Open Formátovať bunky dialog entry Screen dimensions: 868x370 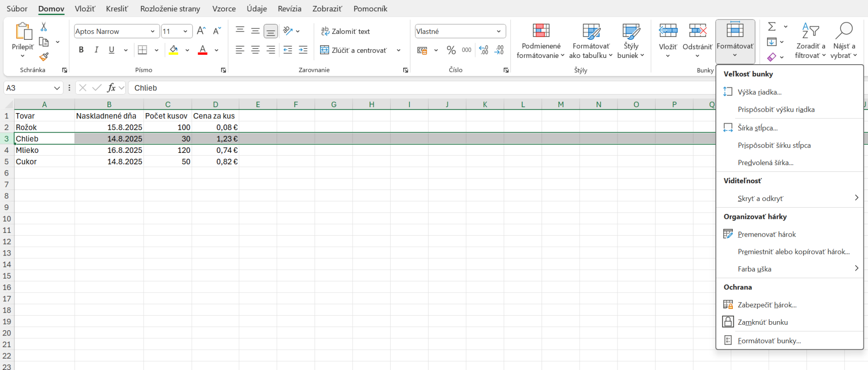click(790, 341)
